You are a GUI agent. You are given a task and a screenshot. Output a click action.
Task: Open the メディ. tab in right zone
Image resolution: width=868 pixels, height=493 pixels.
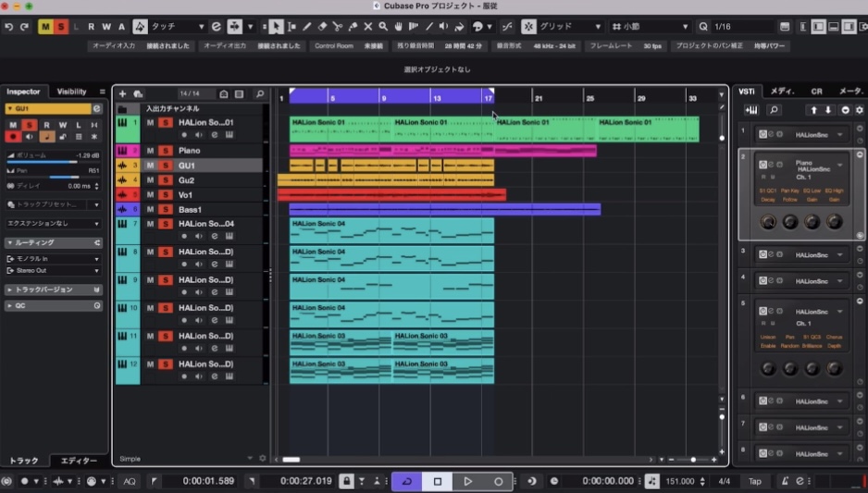click(782, 92)
